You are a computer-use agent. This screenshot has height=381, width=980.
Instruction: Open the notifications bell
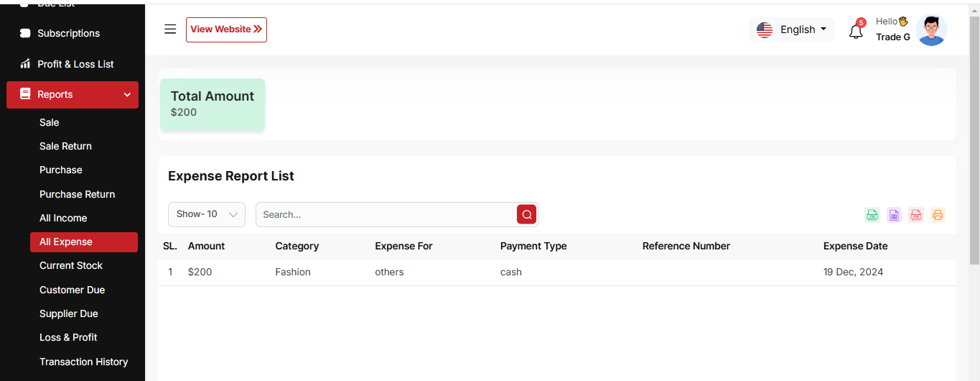pos(856,32)
